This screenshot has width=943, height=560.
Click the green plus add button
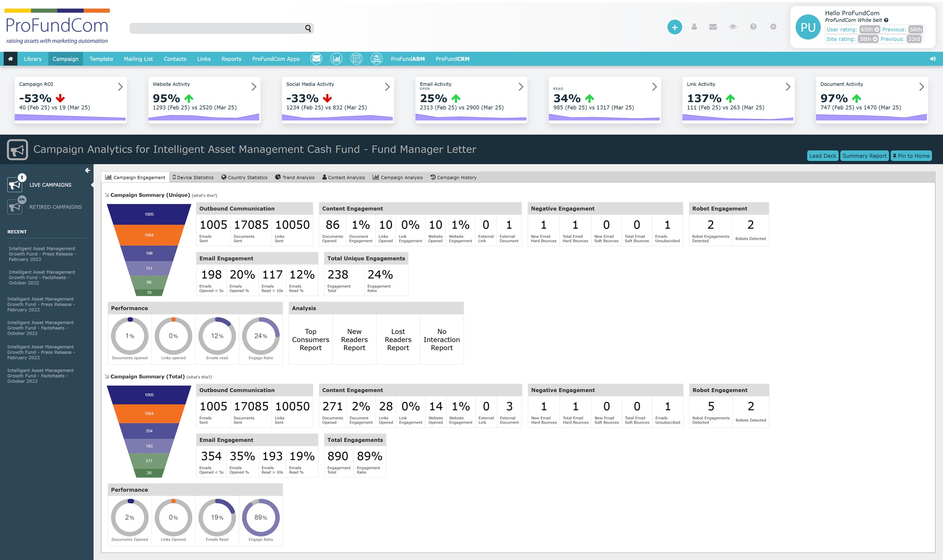pyautogui.click(x=674, y=27)
